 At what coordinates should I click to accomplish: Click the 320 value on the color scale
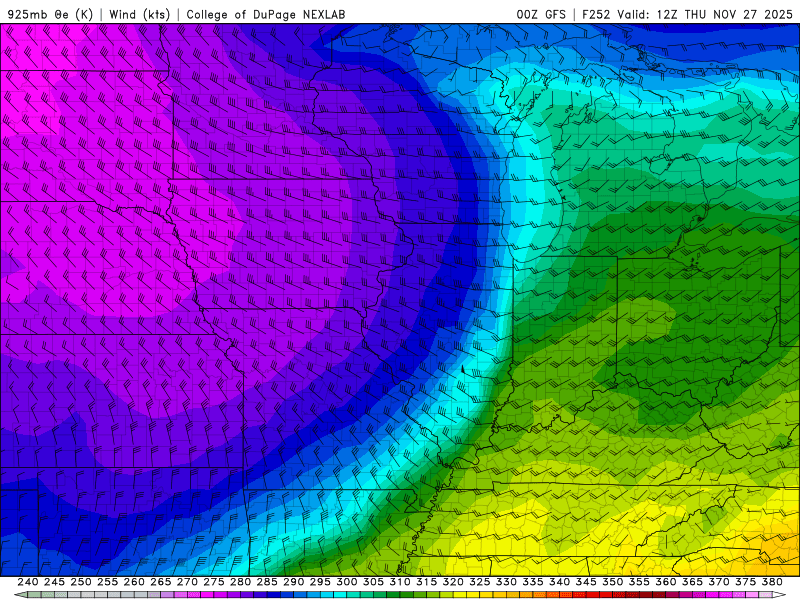pyautogui.click(x=453, y=582)
